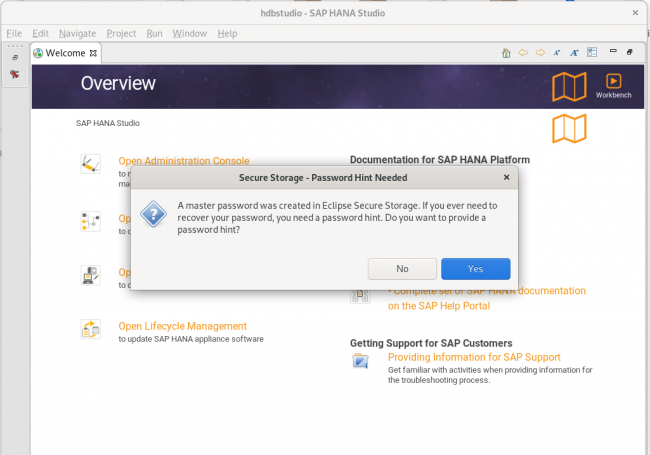Click 'to update SAP HANA appliance software' text
The image size is (650, 455).
[x=191, y=339]
